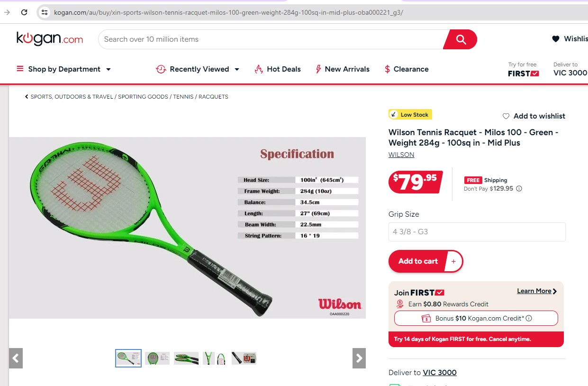Expand the Shop by Department menu
Viewport: 588px width, 386px height.
63,69
